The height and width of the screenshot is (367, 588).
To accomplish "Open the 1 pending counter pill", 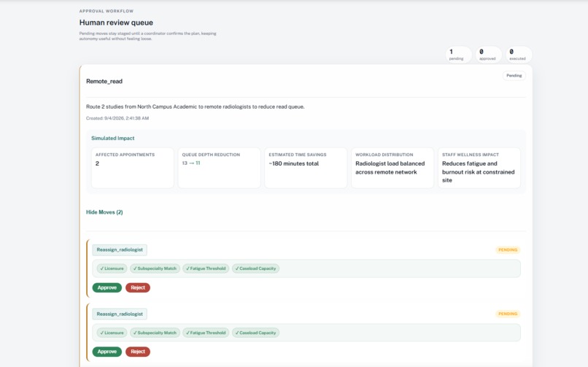I will pos(458,54).
